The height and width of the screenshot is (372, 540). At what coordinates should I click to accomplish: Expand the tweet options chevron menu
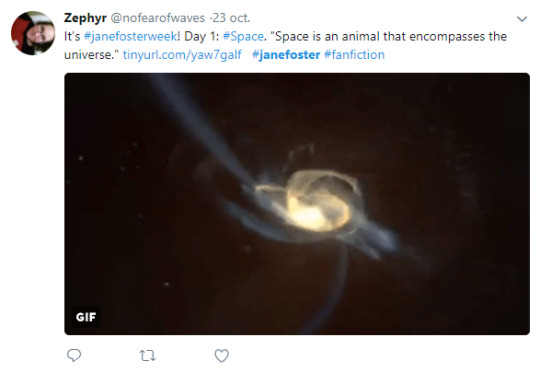[x=522, y=19]
